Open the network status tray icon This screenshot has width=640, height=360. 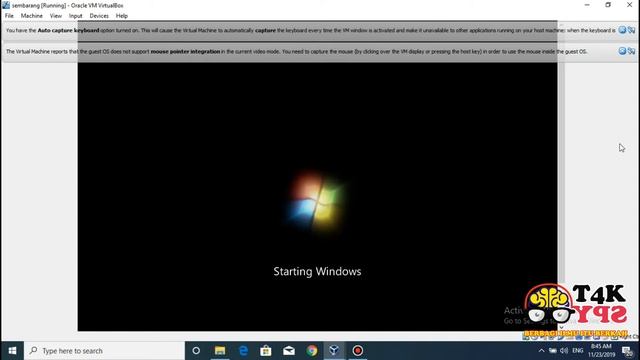553,351
